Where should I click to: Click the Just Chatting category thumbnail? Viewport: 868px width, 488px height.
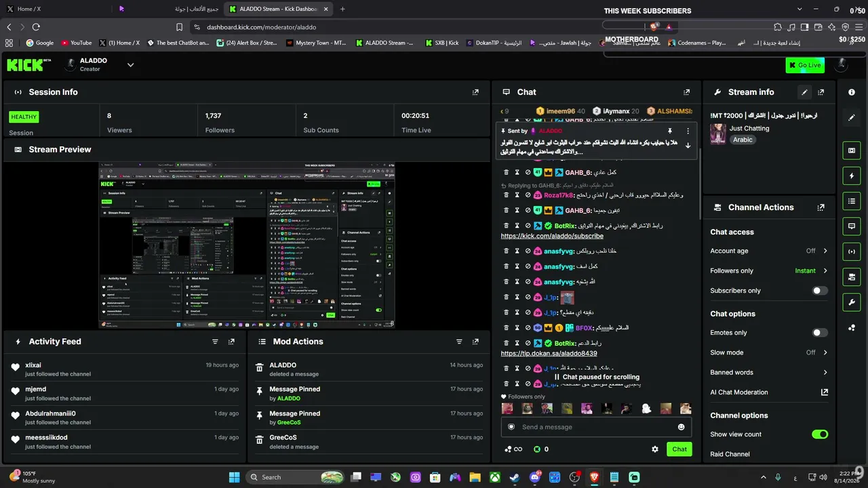tap(718, 134)
